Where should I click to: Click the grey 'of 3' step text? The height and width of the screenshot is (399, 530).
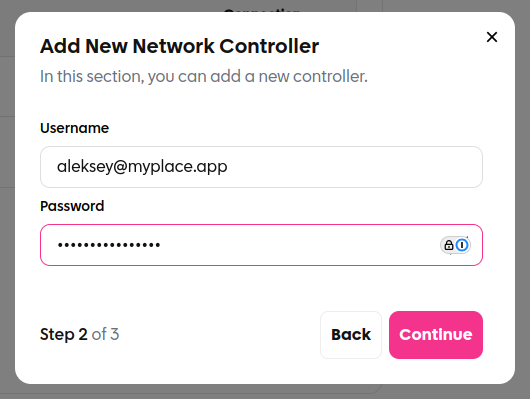(105, 334)
